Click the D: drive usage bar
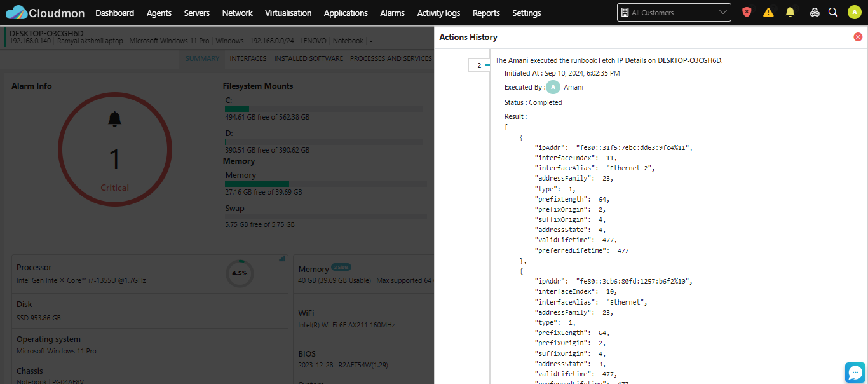868x384 pixels. tap(323, 142)
